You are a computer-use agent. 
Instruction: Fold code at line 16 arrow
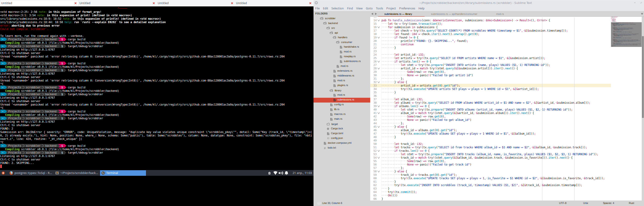point(379,27)
